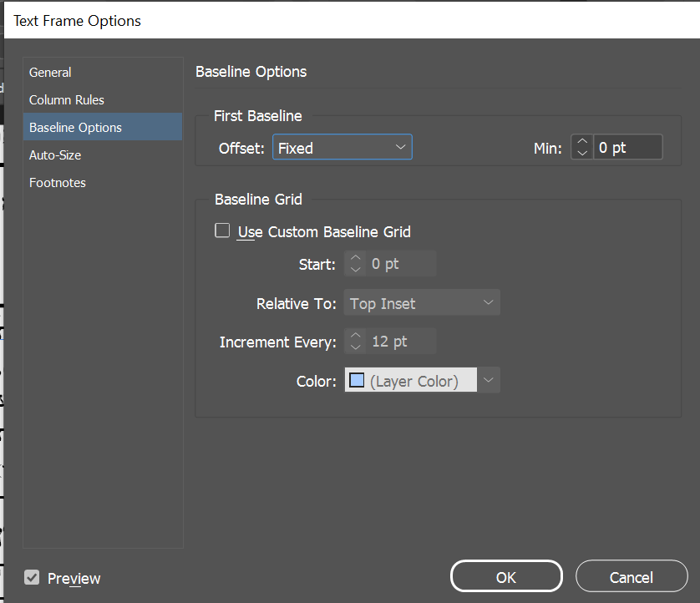Click the Min value input field
The image size is (700, 603).
point(627,148)
